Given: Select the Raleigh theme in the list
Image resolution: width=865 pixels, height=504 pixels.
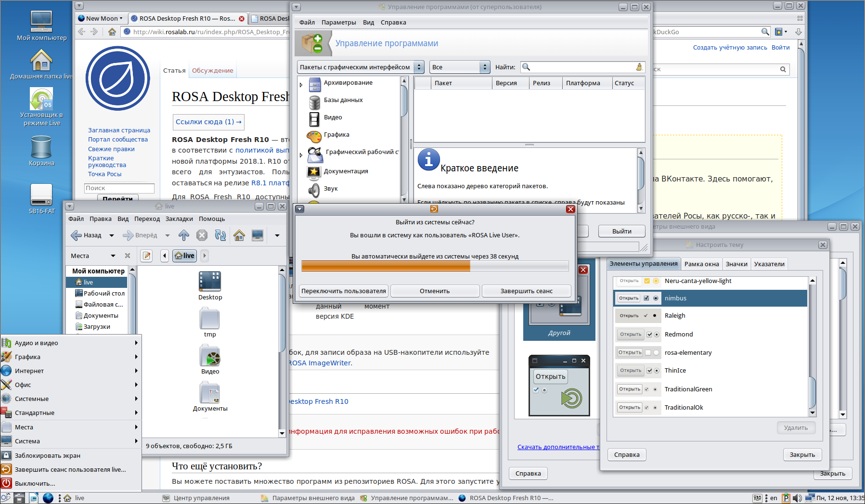Looking at the screenshot, I should 675,316.
